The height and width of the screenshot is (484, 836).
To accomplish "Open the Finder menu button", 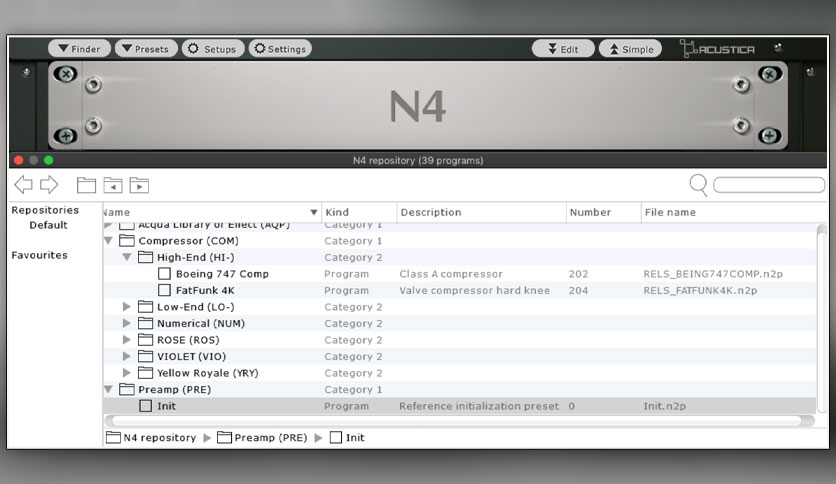I will point(79,49).
